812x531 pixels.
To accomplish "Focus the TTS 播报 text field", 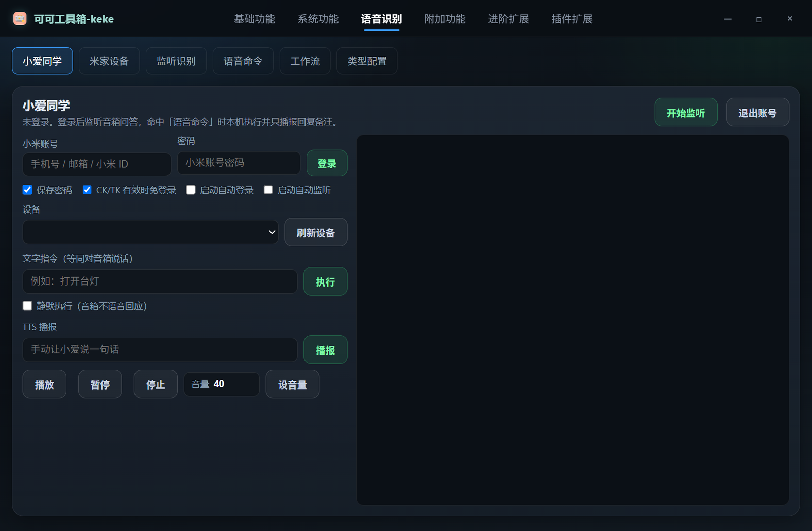I will click(160, 350).
